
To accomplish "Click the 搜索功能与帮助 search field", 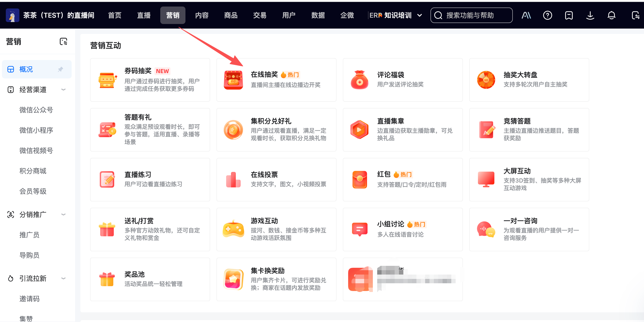I will (471, 15).
